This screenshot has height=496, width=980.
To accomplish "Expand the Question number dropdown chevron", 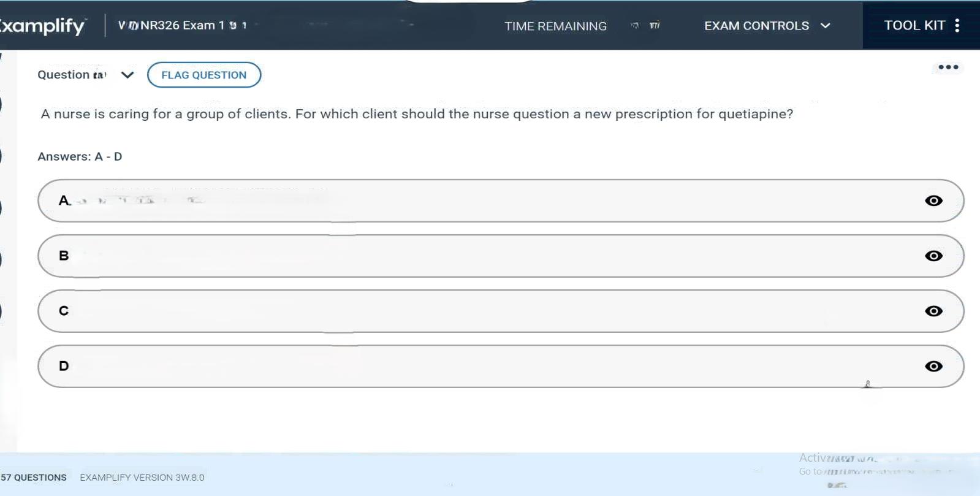I will pyautogui.click(x=127, y=75).
